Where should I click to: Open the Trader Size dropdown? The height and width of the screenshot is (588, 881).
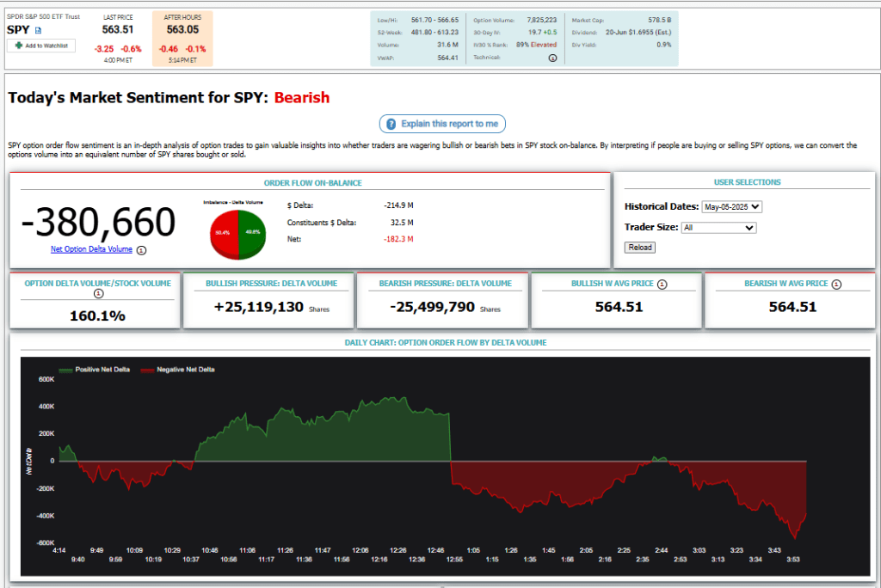tap(718, 228)
